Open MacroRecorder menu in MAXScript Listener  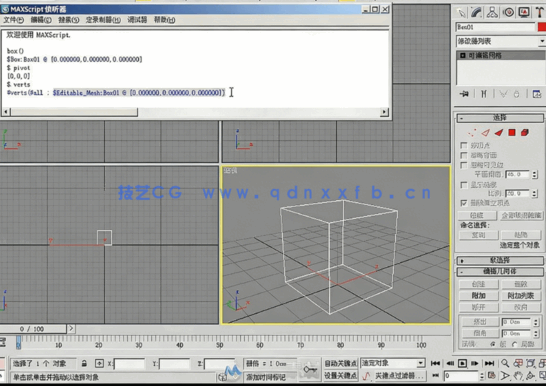coord(103,20)
